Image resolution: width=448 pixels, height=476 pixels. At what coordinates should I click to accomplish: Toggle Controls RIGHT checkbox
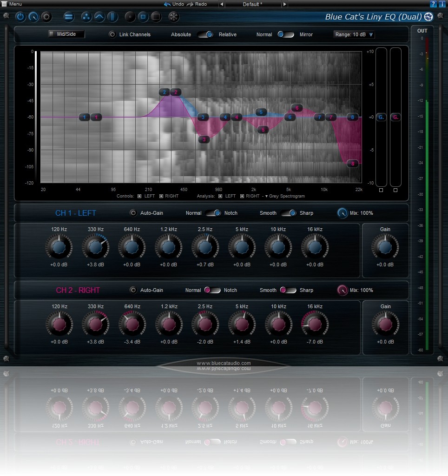[x=161, y=196]
